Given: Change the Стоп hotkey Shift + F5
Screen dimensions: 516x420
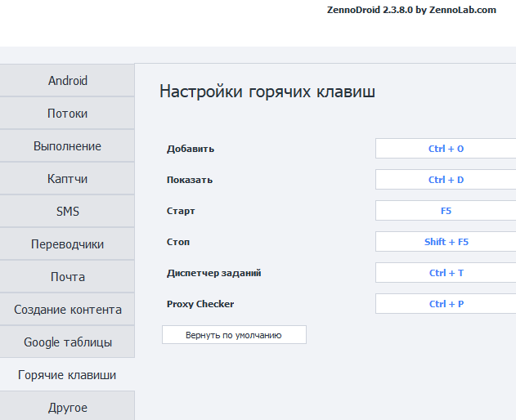Looking at the screenshot, I should 446,242.
